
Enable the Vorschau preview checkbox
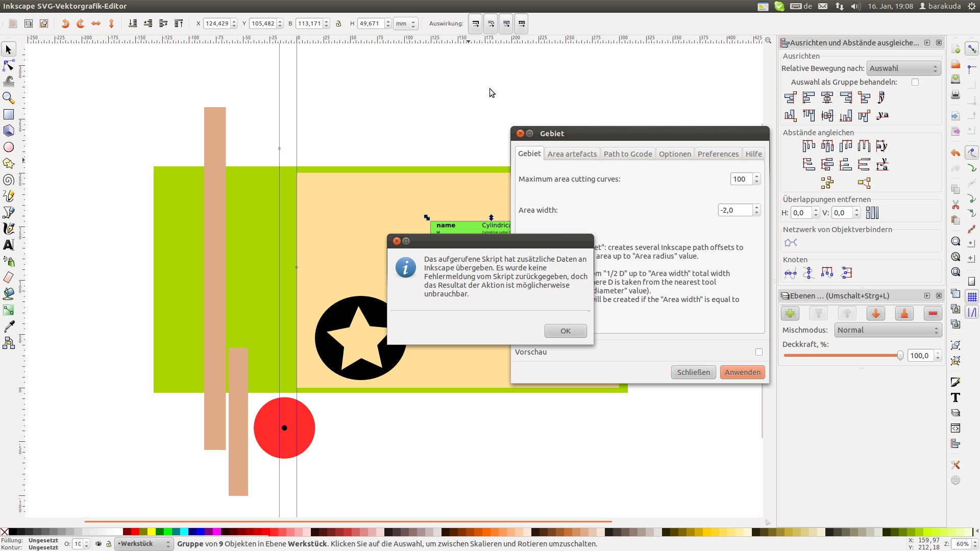pos(759,352)
